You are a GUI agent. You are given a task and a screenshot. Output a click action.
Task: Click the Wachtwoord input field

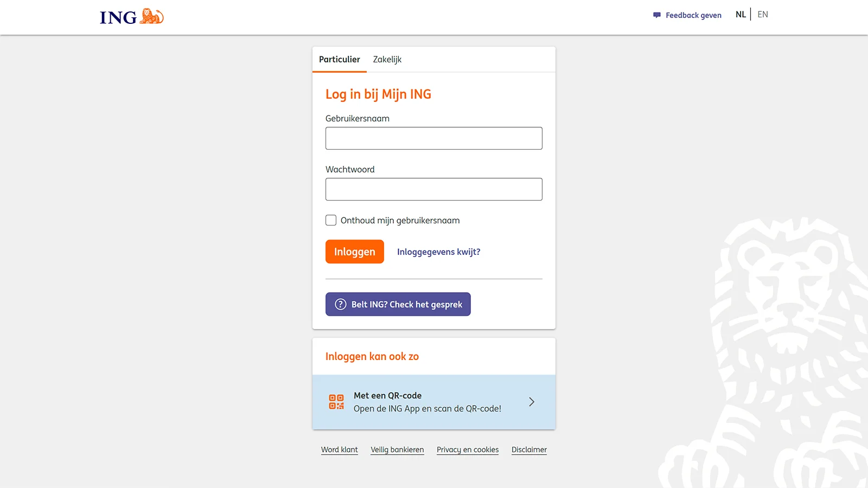(433, 189)
